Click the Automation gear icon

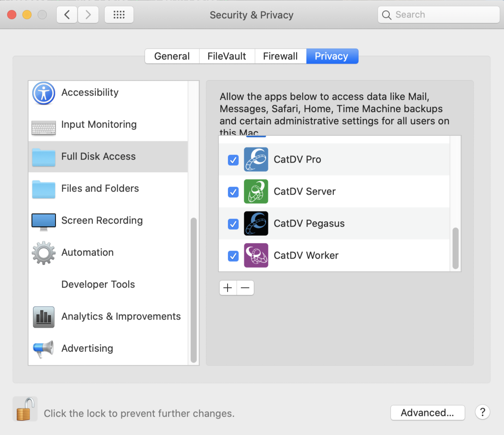click(x=44, y=253)
